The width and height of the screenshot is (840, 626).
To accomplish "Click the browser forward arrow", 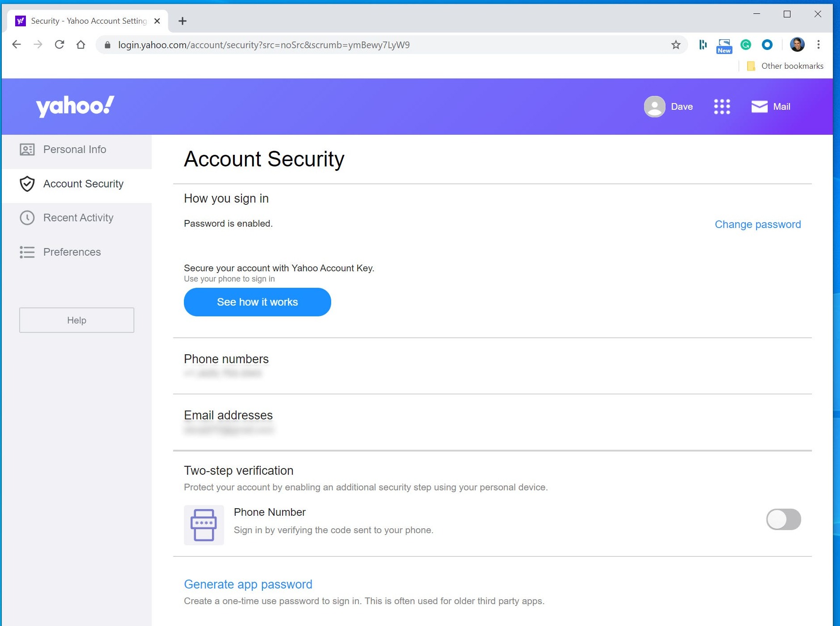I will 38,45.
